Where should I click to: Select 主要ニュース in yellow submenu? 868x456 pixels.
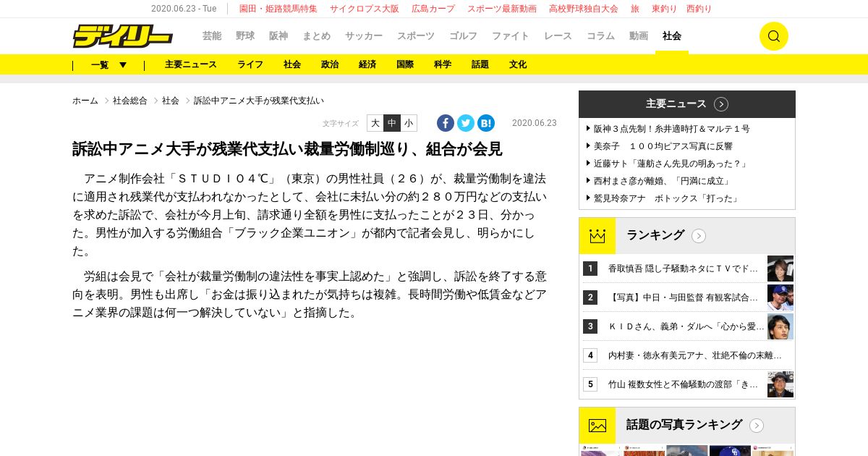pyautogui.click(x=191, y=64)
